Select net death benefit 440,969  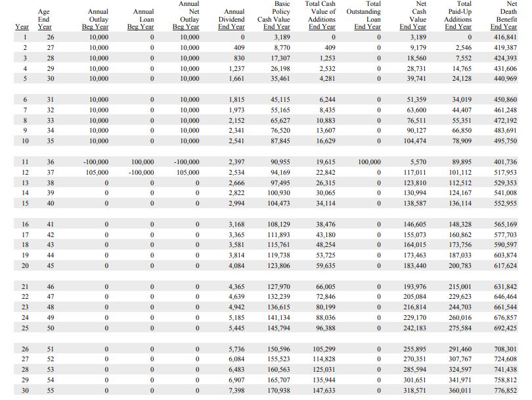(x=506, y=79)
